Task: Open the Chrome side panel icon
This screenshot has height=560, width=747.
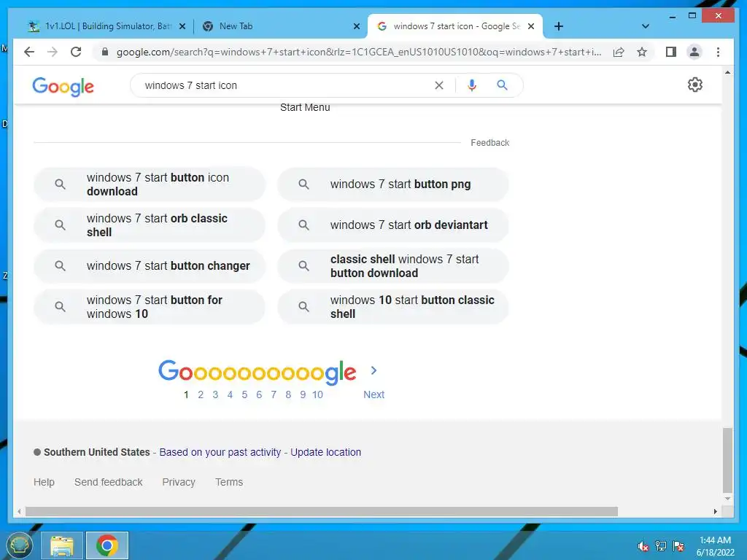Action: tap(671, 52)
